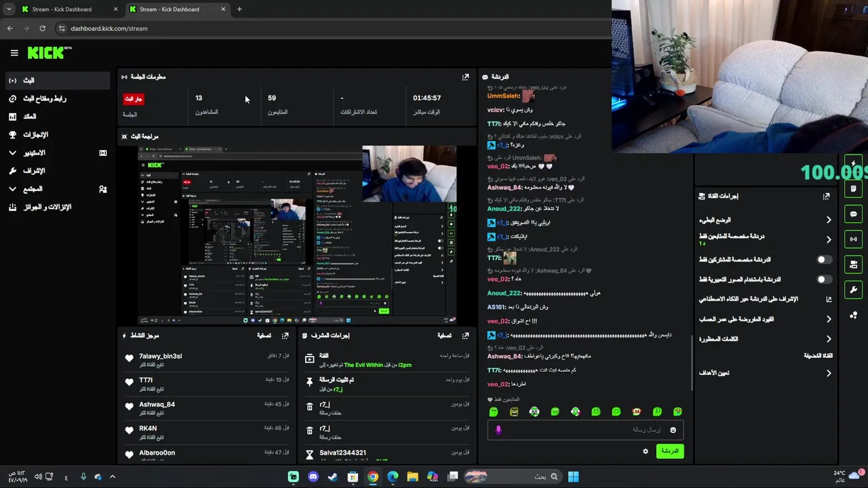
Task: Open العائد revenue sidebar item
Action: (57, 117)
